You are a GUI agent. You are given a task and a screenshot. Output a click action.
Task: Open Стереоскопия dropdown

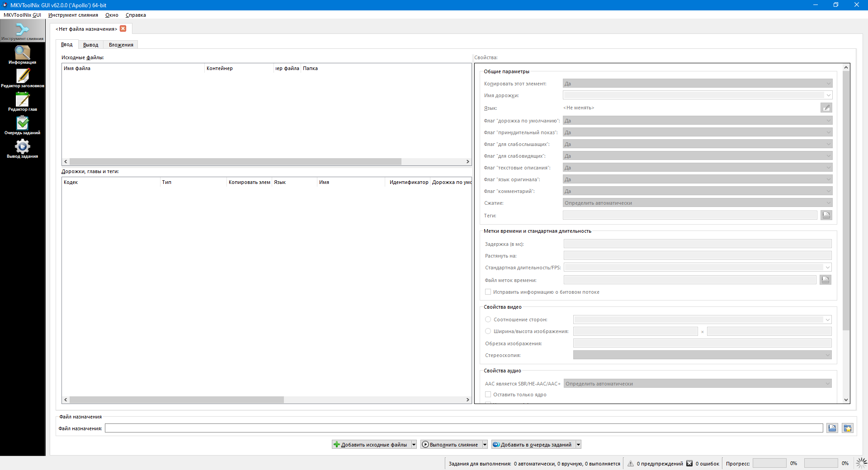(x=702, y=355)
